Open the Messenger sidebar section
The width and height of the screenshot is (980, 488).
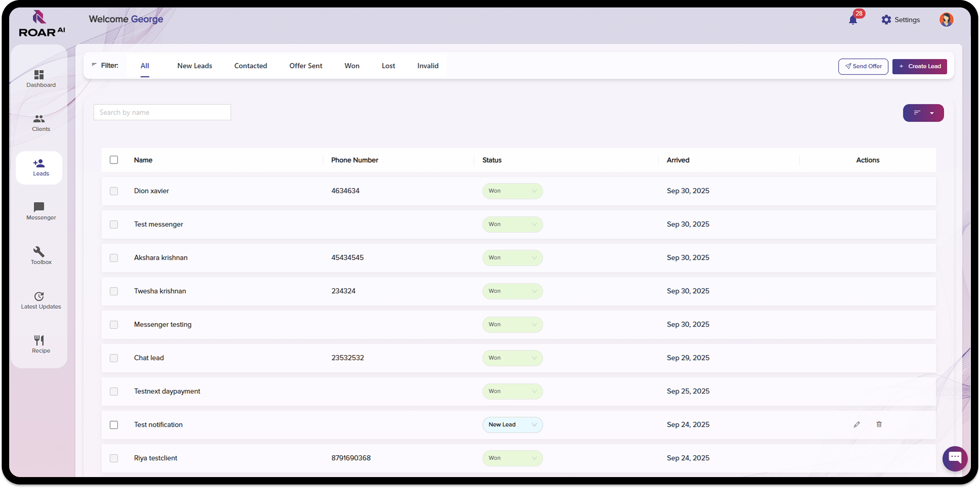[40, 211]
